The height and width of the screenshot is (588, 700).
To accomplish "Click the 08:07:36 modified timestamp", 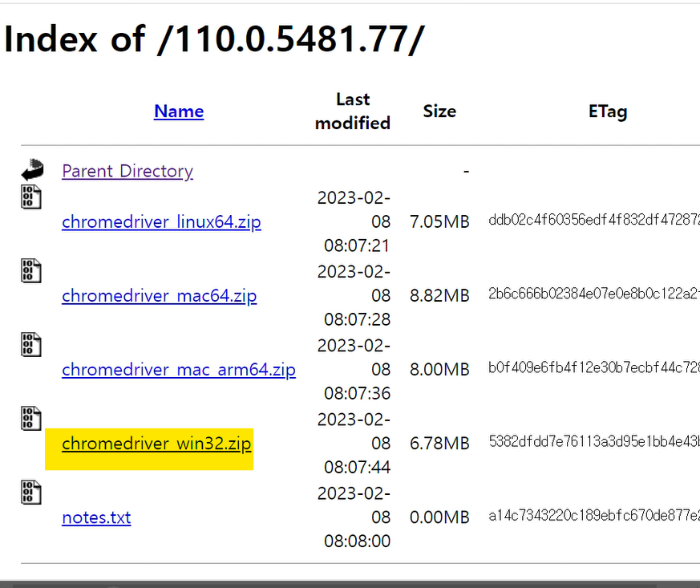I will [357, 393].
